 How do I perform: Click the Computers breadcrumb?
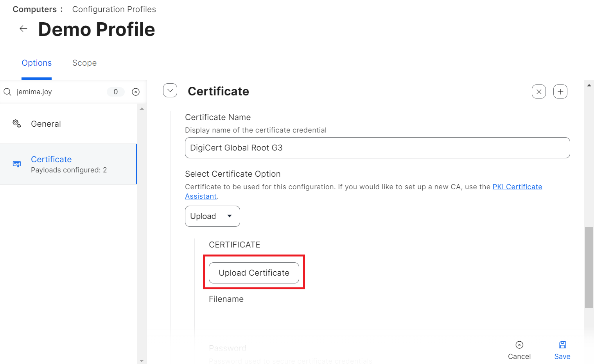tap(35, 9)
